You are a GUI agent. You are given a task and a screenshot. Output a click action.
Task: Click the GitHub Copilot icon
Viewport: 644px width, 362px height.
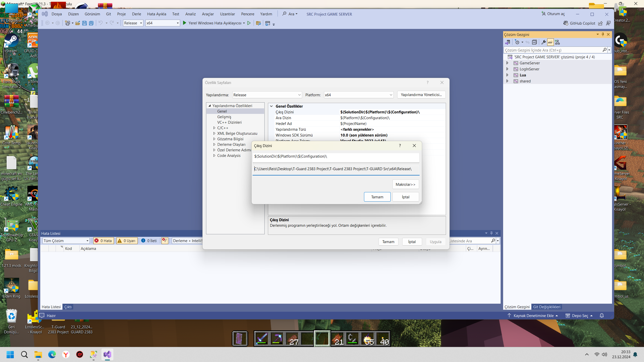click(x=566, y=23)
